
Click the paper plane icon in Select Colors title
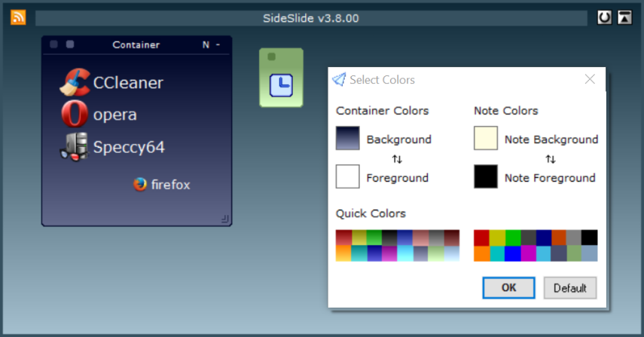(x=339, y=79)
